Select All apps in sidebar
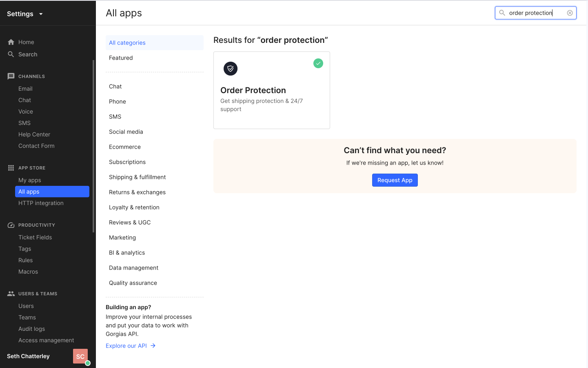Viewport: 588px width, 368px height. 52,192
